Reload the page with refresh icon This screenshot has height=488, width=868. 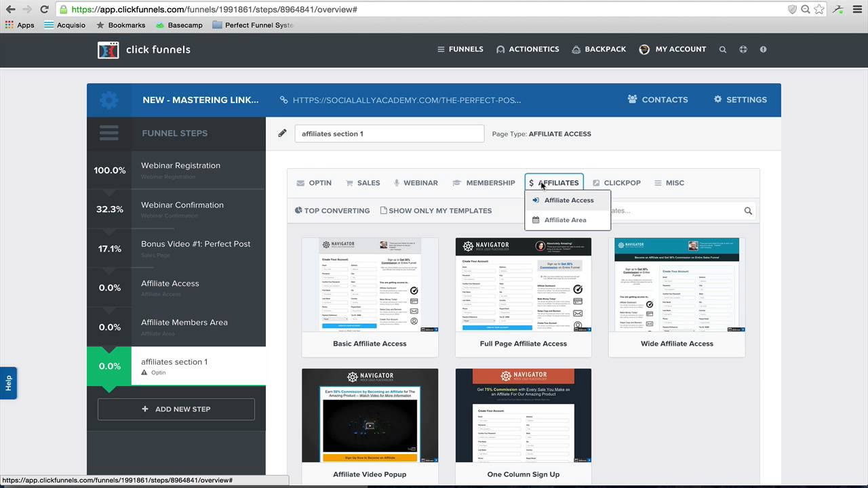pos(44,9)
